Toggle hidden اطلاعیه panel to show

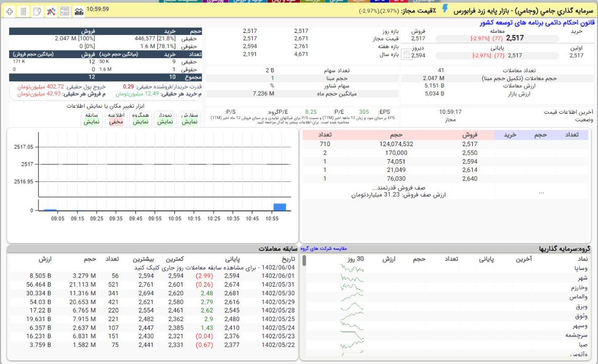[x=116, y=119]
